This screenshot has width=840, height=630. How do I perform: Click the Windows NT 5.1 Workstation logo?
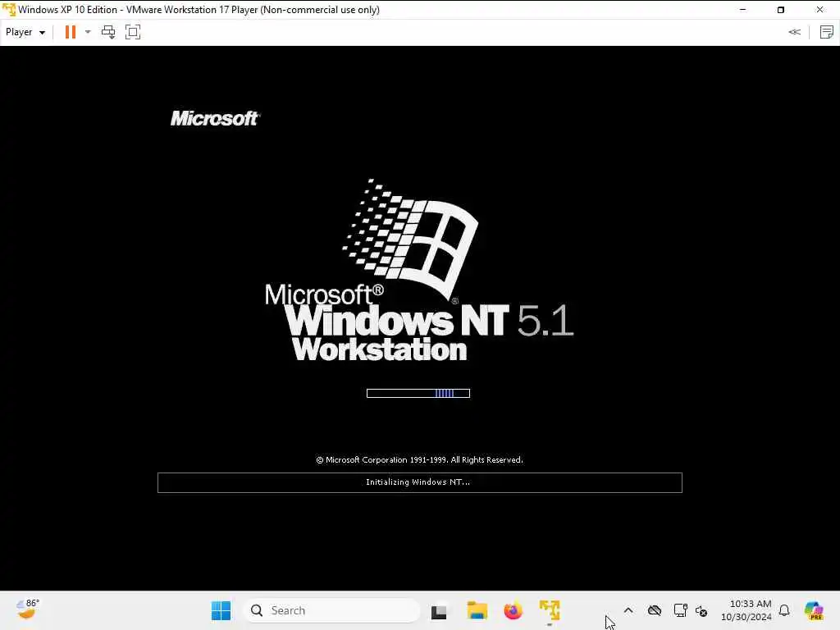419,271
